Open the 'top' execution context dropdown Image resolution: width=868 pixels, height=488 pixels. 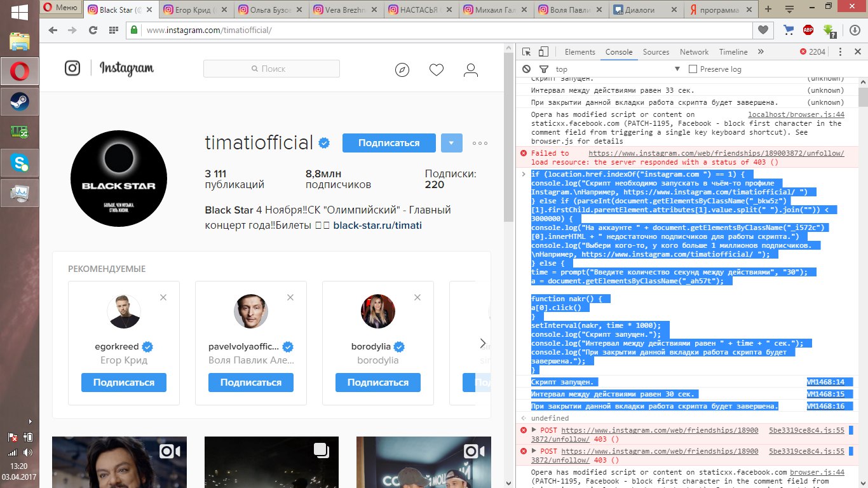click(x=677, y=69)
